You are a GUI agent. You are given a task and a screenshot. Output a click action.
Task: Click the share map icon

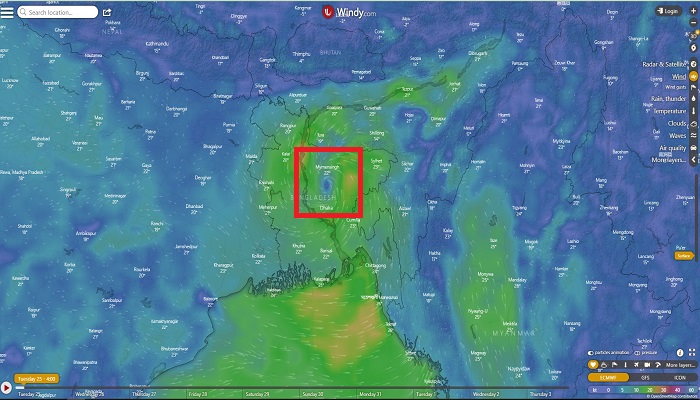[x=107, y=12]
